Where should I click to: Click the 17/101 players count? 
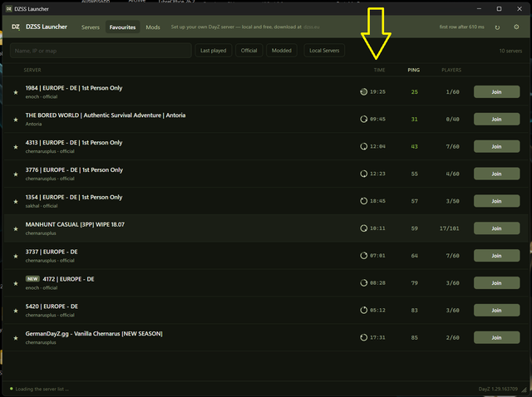tap(449, 228)
